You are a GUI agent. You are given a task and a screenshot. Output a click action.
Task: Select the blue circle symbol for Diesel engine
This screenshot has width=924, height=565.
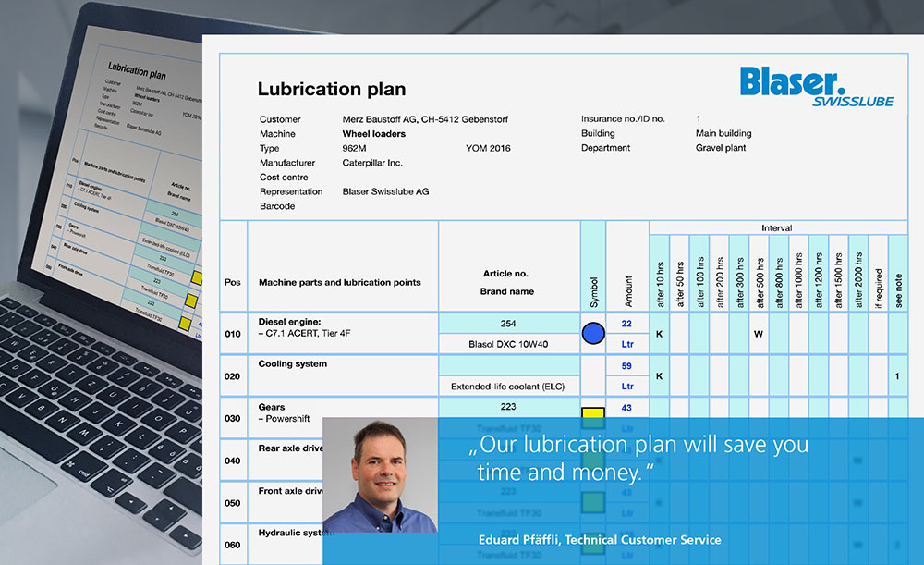click(x=593, y=333)
